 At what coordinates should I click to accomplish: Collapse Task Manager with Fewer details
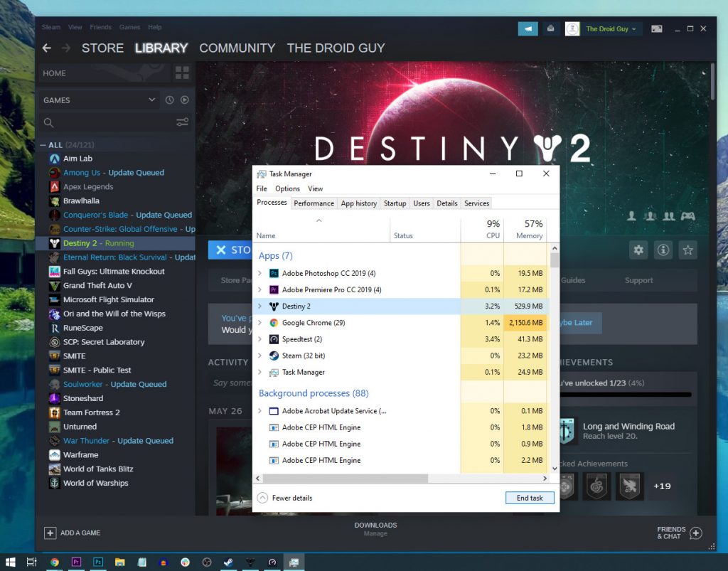285,498
